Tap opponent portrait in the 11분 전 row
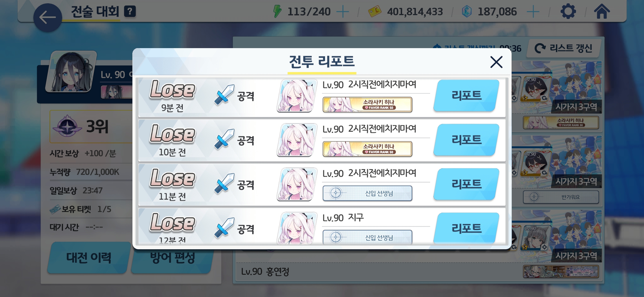This screenshot has width=644, height=297. tap(297, 185)
